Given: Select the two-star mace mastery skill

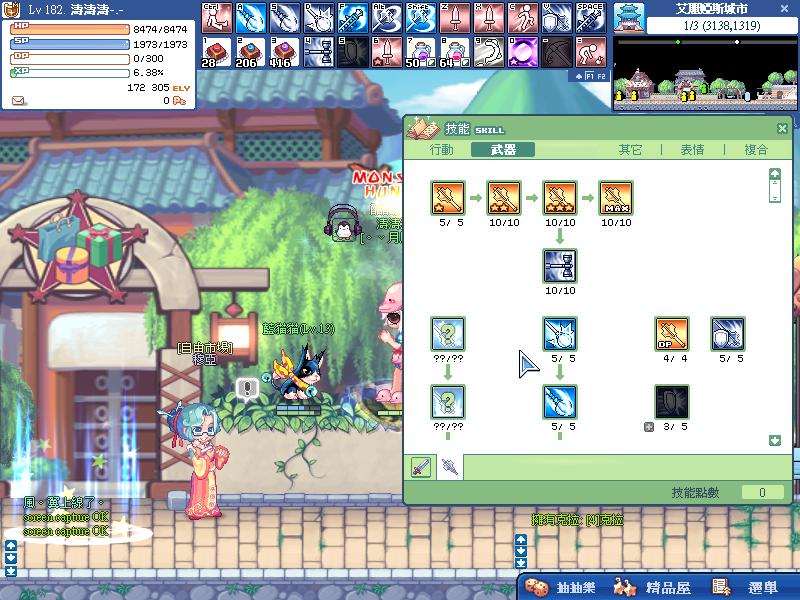Looking at the screenshot, I should click(504, 197).
